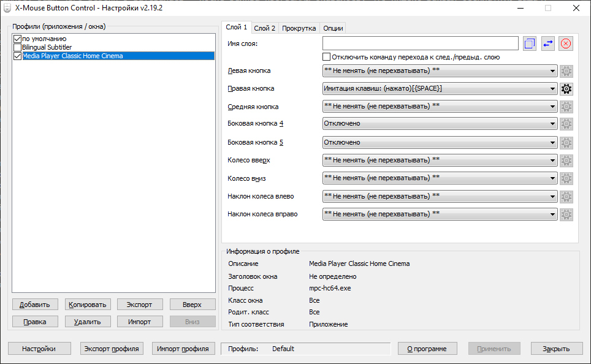The width and height of the screenshot is (591, 364).
Task: Expand the Колесо вверх dropdown
Action: pyautogui.click(x=440, y=161)
